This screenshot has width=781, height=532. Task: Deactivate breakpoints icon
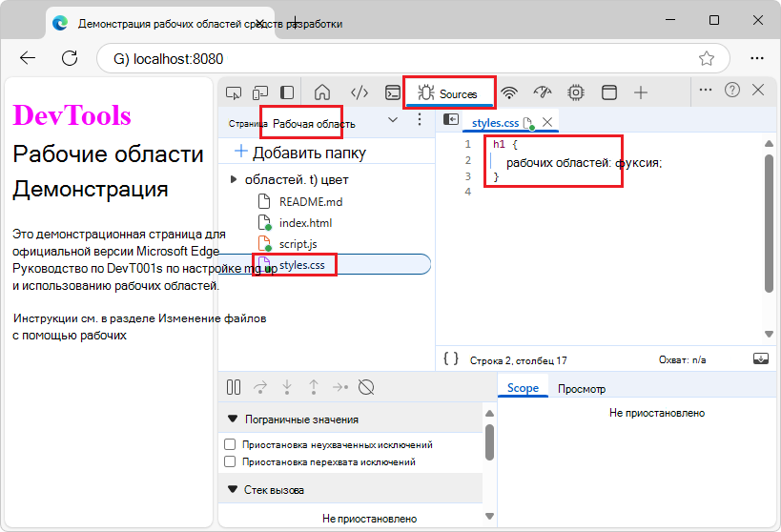click(x=366, y=387)
